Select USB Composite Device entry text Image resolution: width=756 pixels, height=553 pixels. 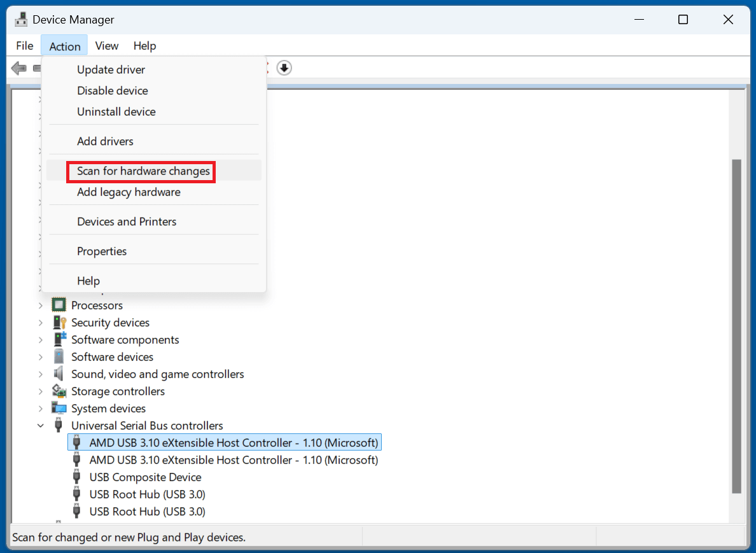(x=145, y=477)
